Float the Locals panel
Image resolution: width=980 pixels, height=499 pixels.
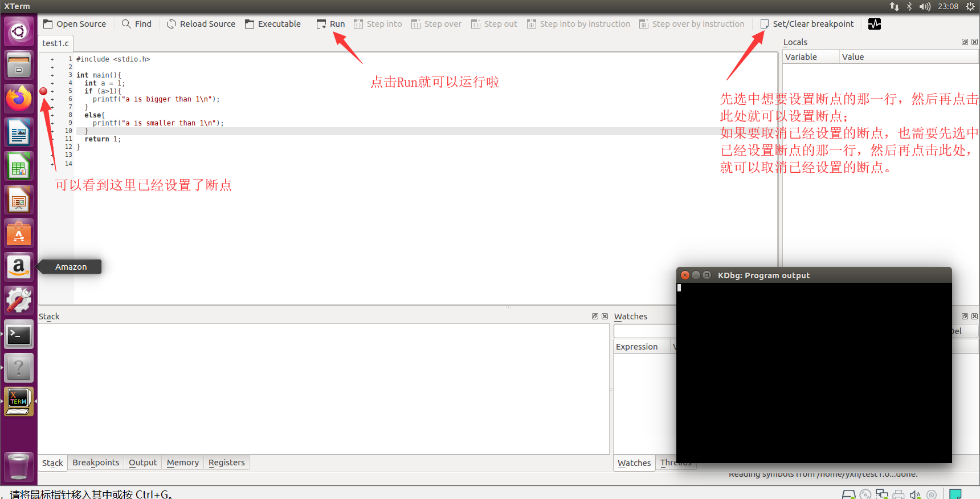pyautogui.click(x=965, y=42)
